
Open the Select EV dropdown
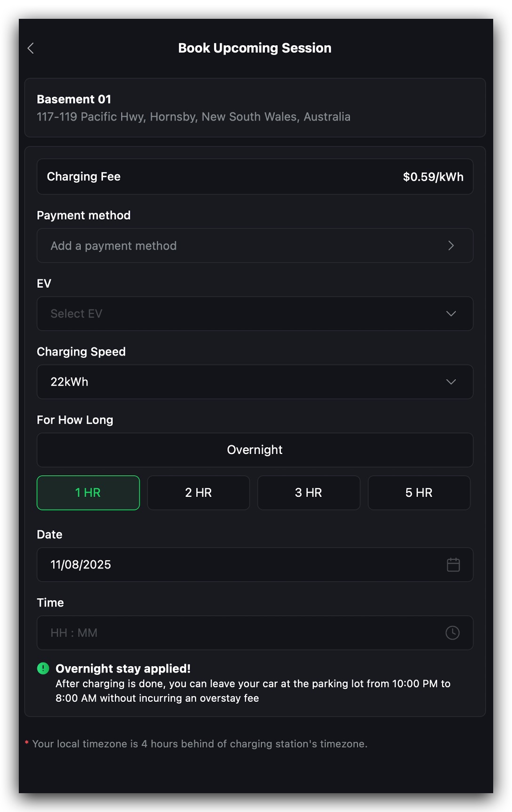(x=255, y=314)
